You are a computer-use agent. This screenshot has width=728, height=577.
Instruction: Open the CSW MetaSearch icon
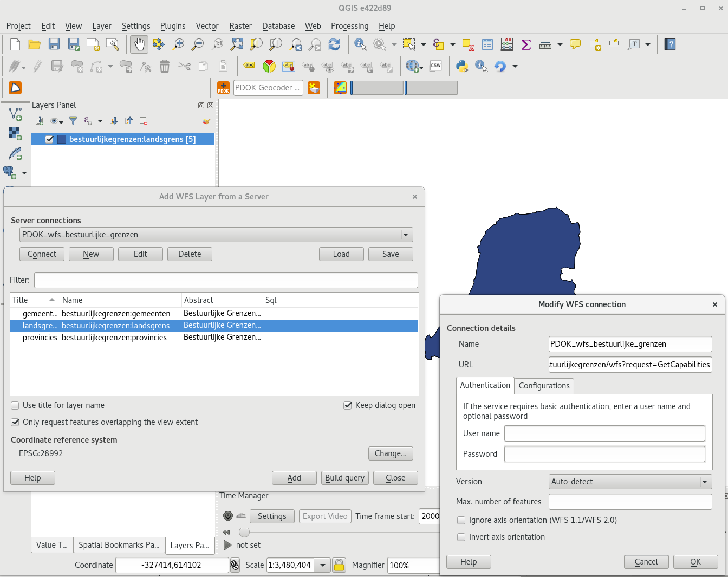435,66
